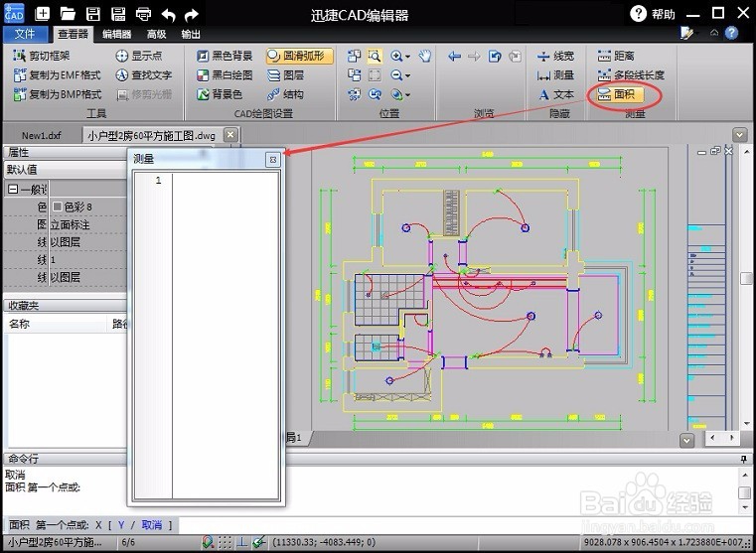Toggle 线宽 visibility

[555, 56]
